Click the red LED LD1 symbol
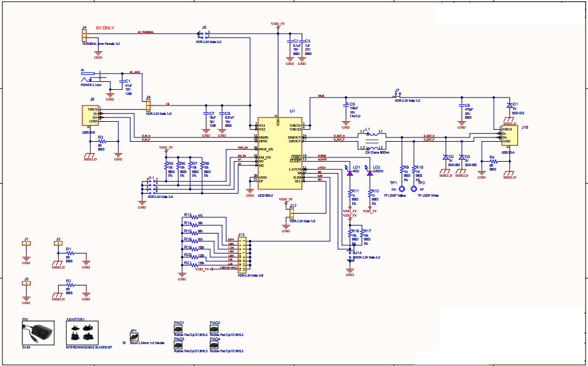 (350, 173)
